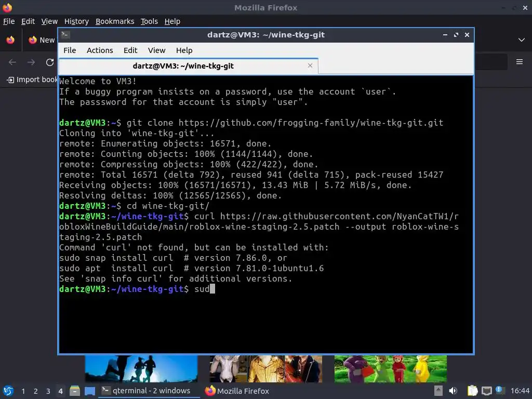The image size is (532, 399).
Task: Click the 16:44 clock
Action: point(520,391)
